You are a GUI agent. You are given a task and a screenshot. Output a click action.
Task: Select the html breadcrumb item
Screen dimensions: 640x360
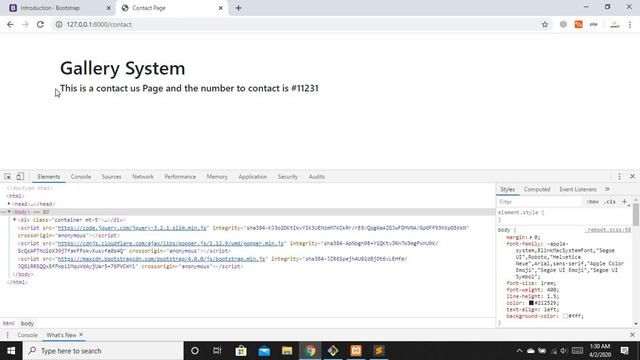click(x=9, y=323)
